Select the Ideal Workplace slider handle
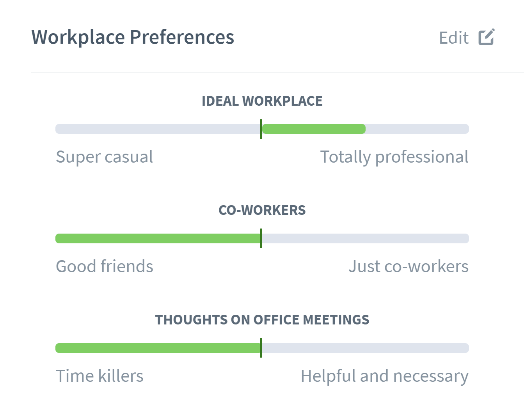The image size is (524, 420). (261, 129)
